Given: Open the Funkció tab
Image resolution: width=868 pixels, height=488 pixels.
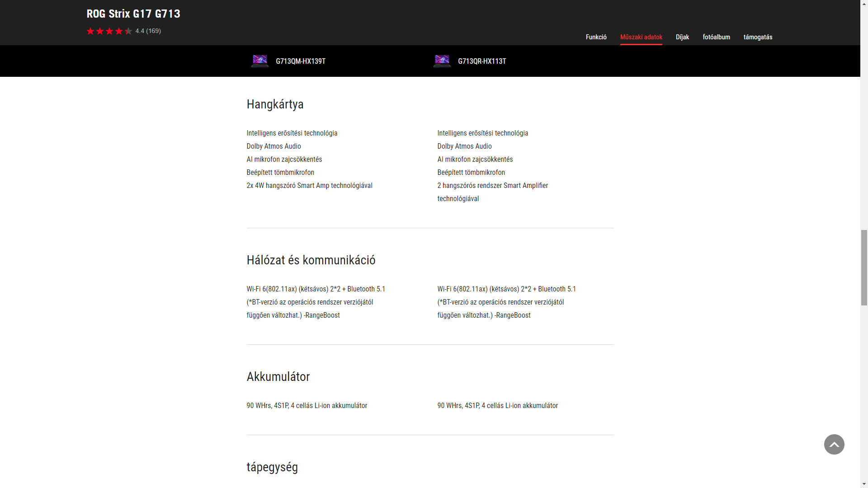Looking at the screenshot, I should (596, 37).
